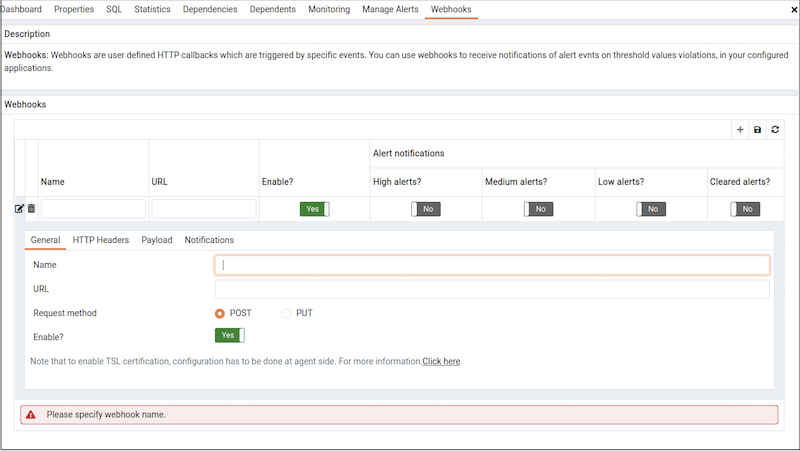Switch to the Dependents tab
The width and height of the screenshot is (800, 451).
pos(272,9)
